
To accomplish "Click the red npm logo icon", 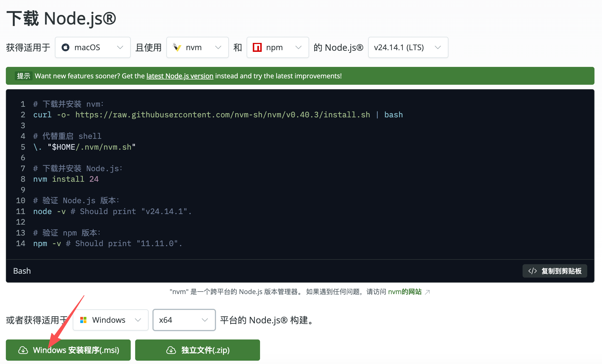I will 257,47.
